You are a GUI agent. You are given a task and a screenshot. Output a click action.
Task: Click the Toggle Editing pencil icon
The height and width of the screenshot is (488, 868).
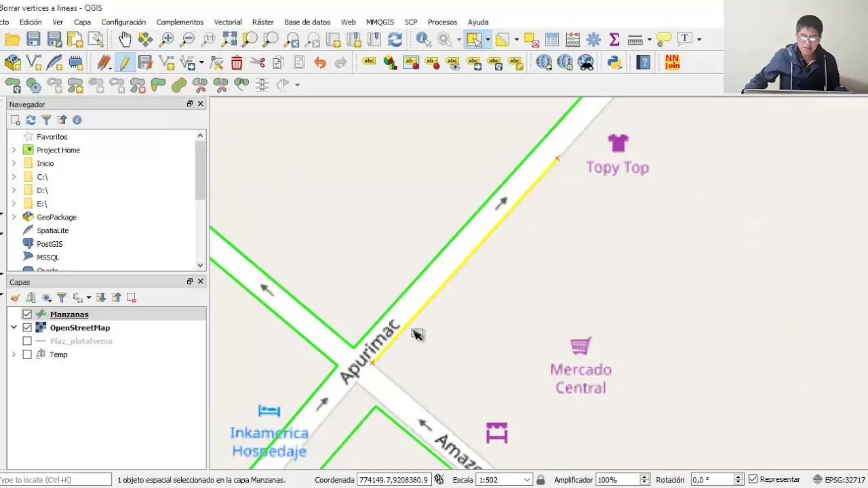pyautogui.click(x=124, y=63)
